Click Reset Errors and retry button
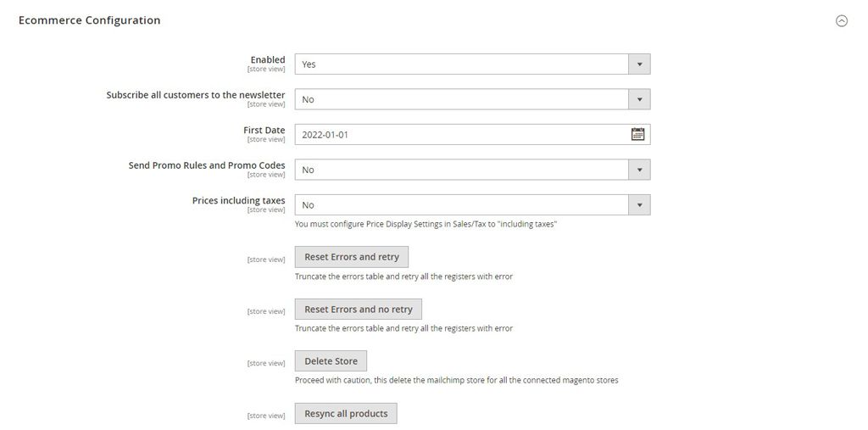Screen dimensions: 868x430 (x=352, y=257)
